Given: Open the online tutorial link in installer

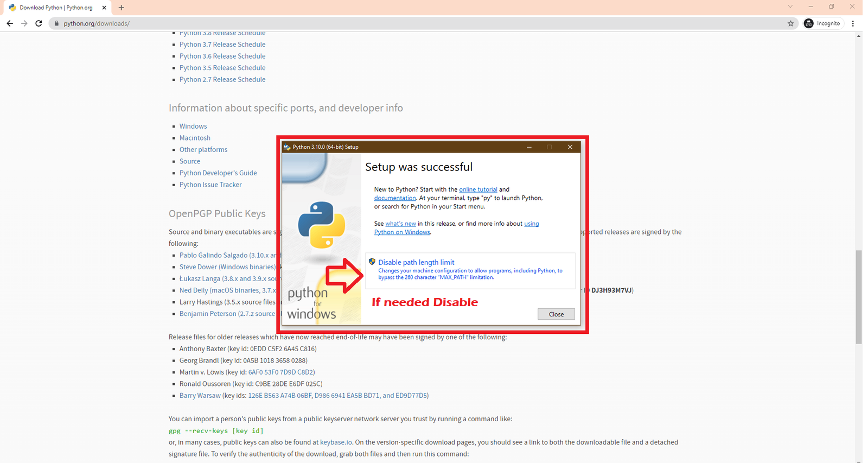Looking at the screenshot, I should coord(478,189).
